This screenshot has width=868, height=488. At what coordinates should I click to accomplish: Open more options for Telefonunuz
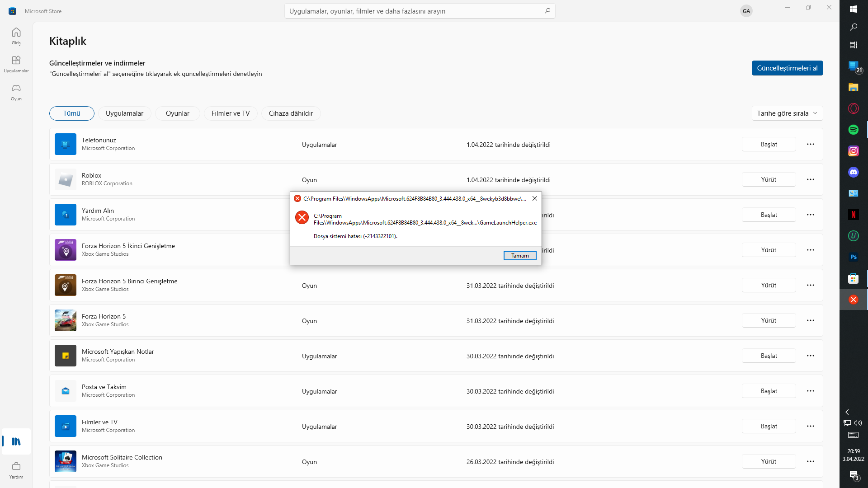(x=811, y=144)
